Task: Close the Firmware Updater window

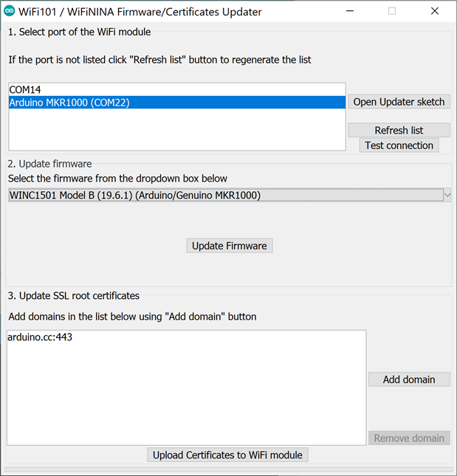Action: [x=433, y=12]
